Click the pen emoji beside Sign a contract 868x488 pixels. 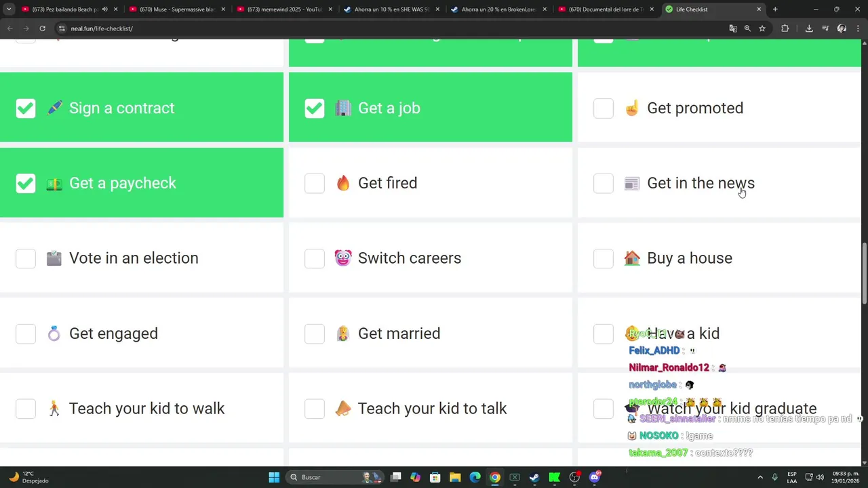click(54, 108)
